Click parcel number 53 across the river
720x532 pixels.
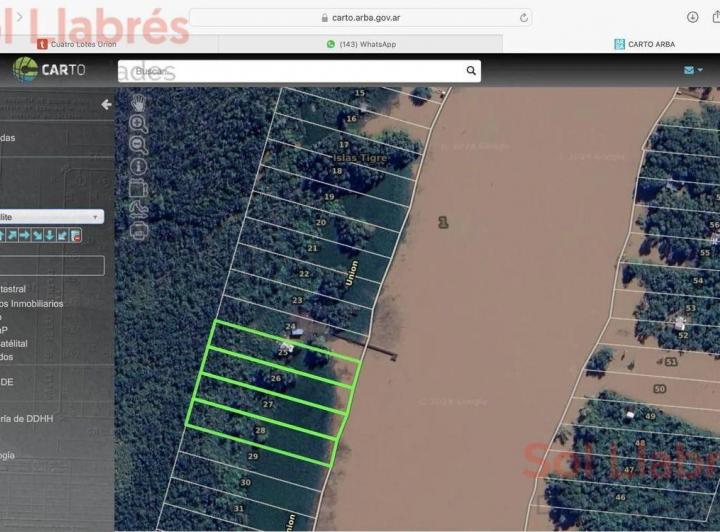691,308
